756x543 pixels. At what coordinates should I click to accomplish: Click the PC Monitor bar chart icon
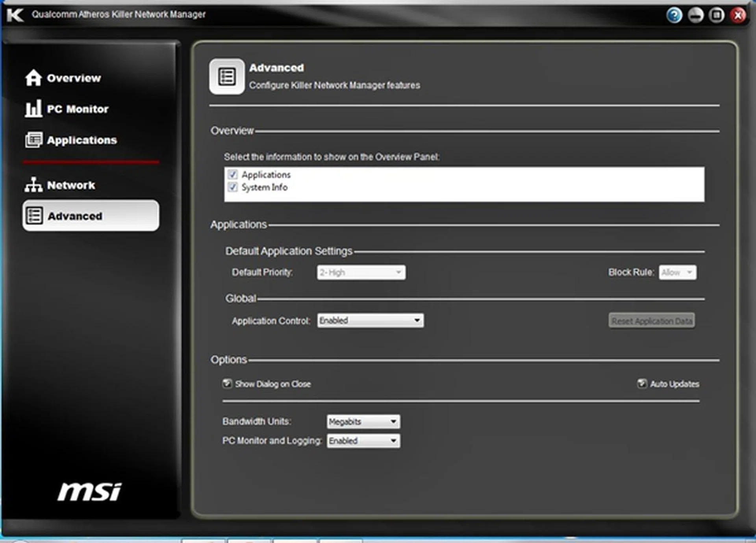coord(33,108)
